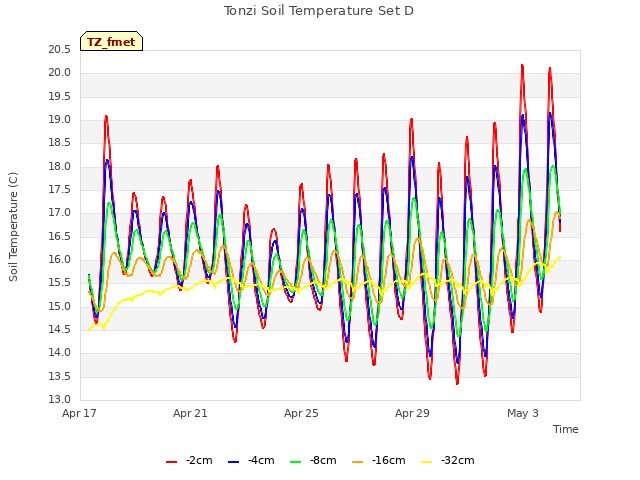Viewport: 640px width, 480px height.
Task: Click the -4cm legend label
Action: (261, 460)
